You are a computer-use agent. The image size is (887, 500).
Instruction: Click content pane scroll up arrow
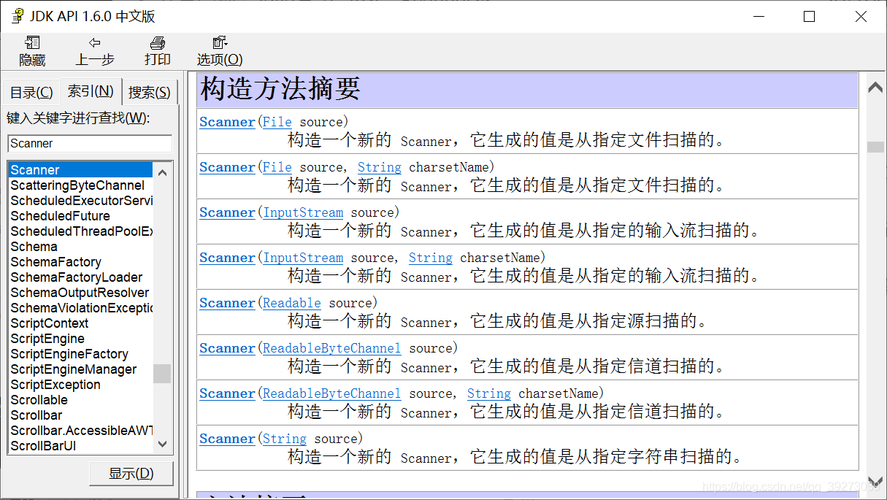coord(875,87)
